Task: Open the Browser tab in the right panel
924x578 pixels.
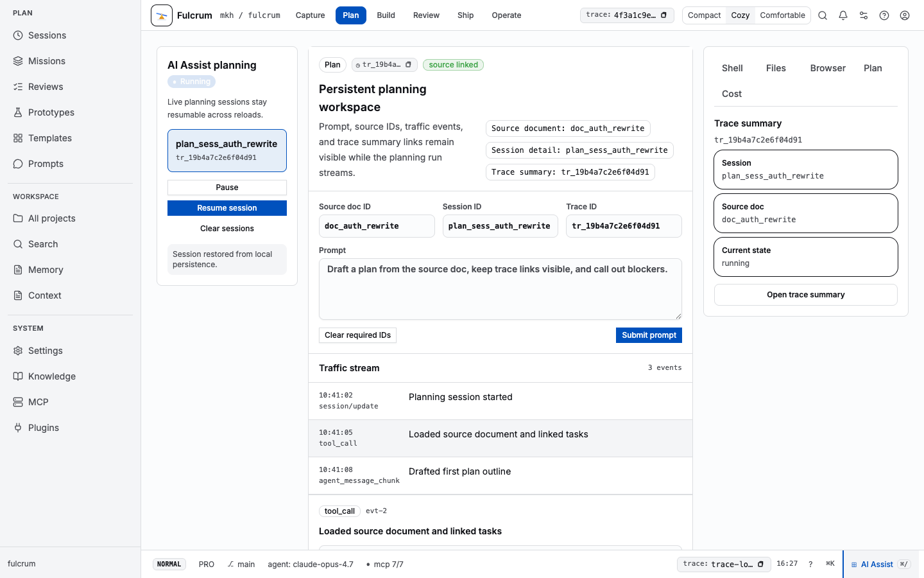Action: click(828, 68)
